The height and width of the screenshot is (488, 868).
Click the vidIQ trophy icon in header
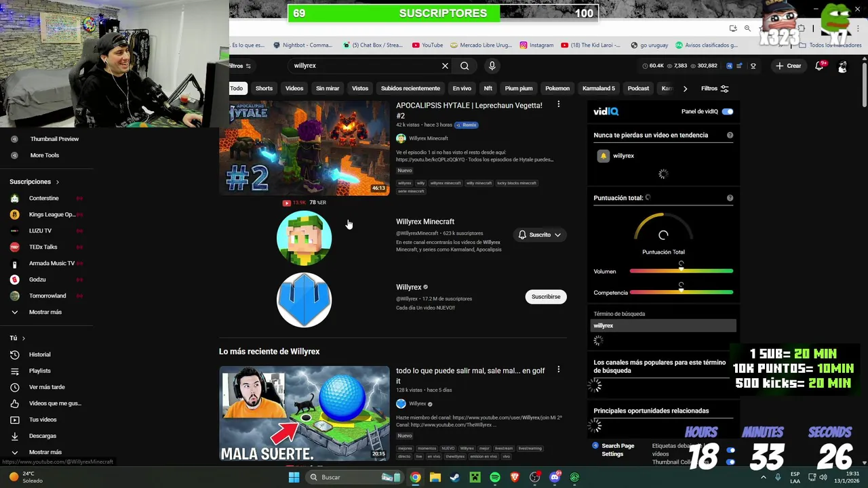[x=753, y=66]
